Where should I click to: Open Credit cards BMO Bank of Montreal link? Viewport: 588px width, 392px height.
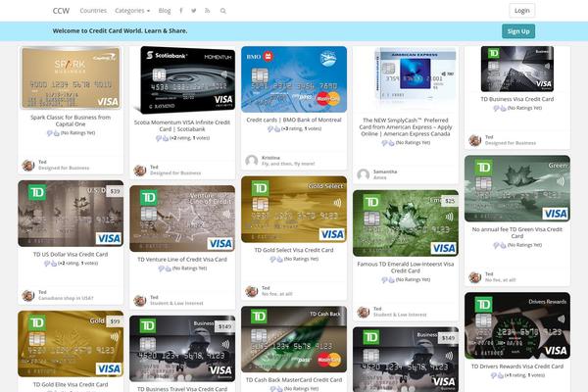pos(294,120)
